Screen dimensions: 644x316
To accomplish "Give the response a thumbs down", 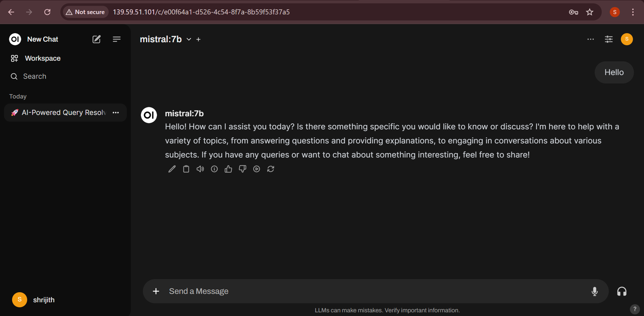I will tap(243, 169).
